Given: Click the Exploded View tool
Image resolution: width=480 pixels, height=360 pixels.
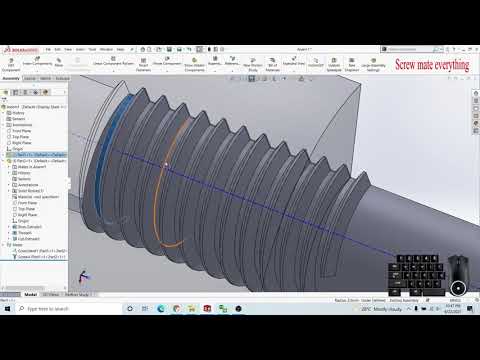Looking at the screenshot, I should [294, 61].
